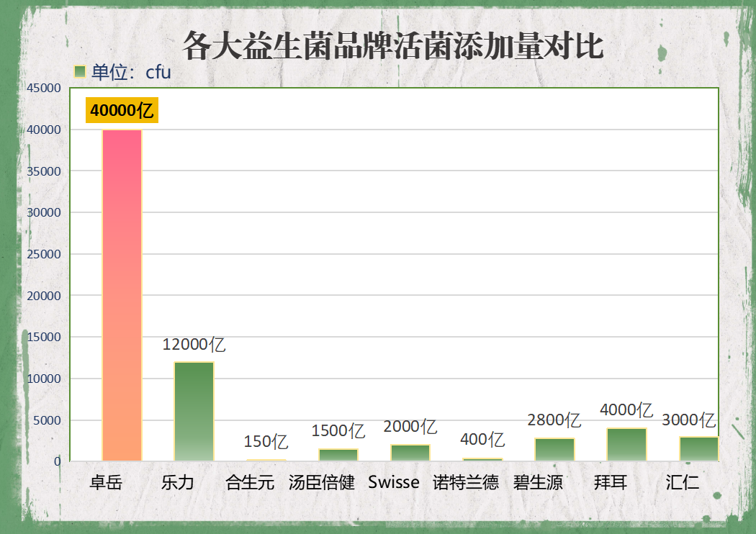The height and width of the screenshot is (534, 756).
Task: Select the 碧生源 bar
Action: pos(554,450)
